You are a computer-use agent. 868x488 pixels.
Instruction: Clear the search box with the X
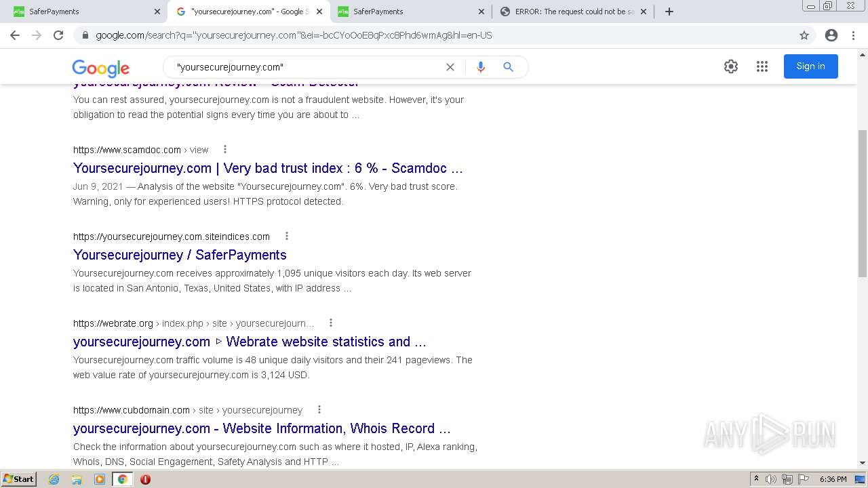450,67
